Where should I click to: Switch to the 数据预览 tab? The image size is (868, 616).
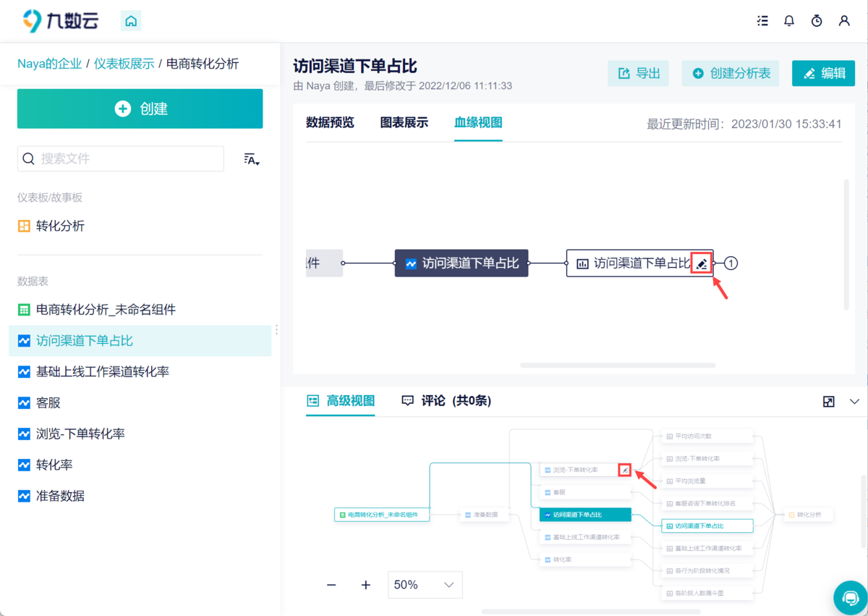point(330,122)
